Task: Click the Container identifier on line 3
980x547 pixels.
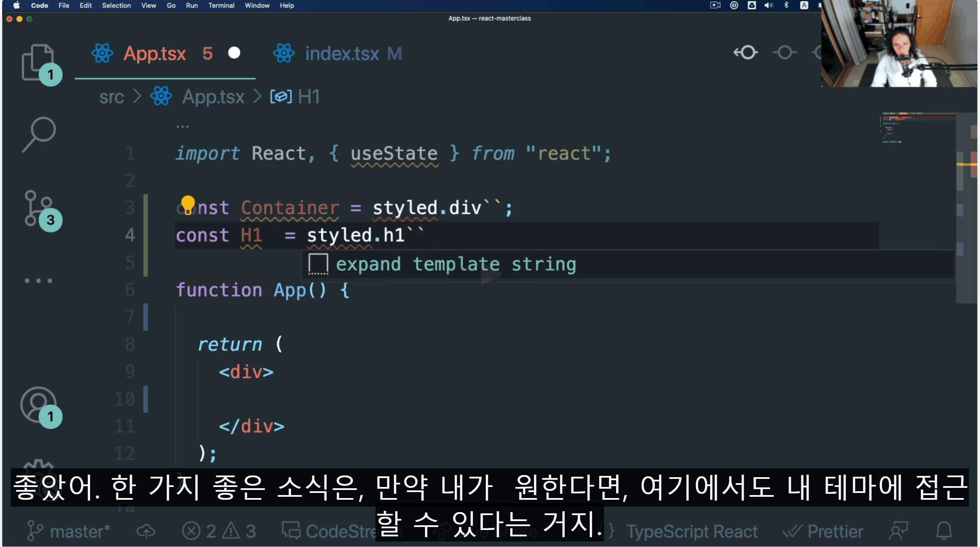Action: pos(290,208)
